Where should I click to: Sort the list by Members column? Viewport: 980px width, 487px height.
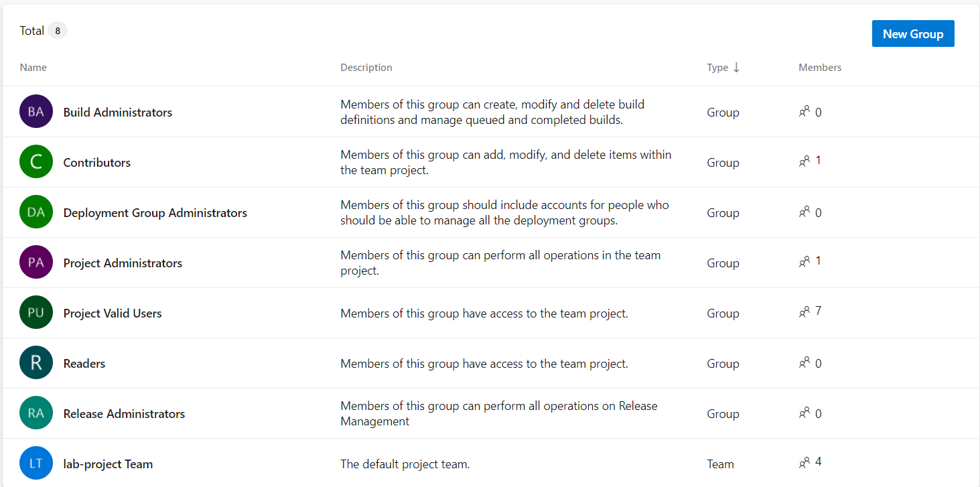(x=820, y=67)
